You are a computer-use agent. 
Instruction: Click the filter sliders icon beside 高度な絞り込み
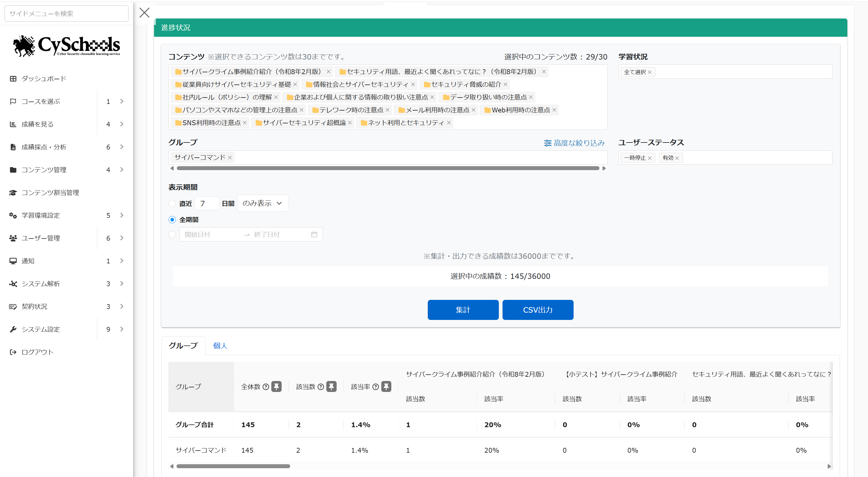click(x=547, y=143)
